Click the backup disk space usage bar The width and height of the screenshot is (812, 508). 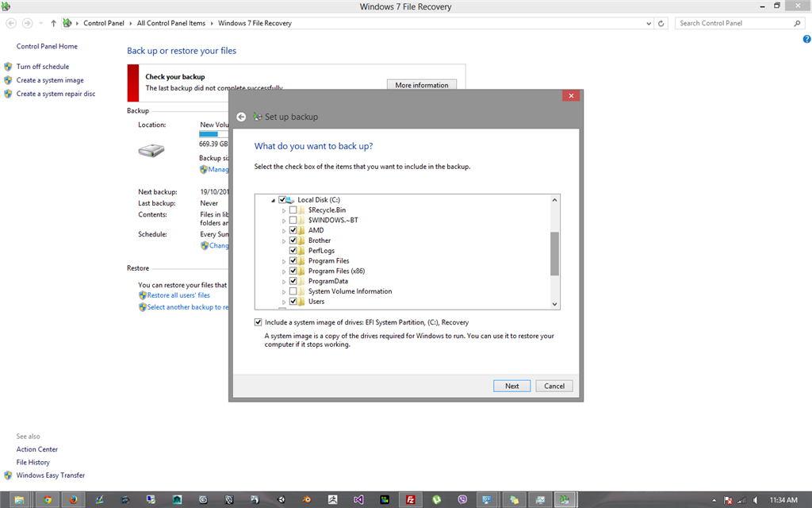click(214, 134)
